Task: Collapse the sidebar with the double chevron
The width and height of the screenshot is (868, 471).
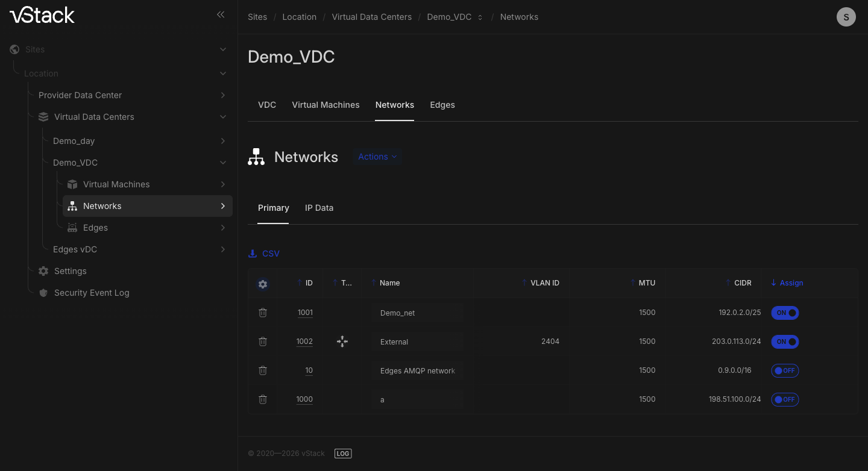Action: coord(221,14)
